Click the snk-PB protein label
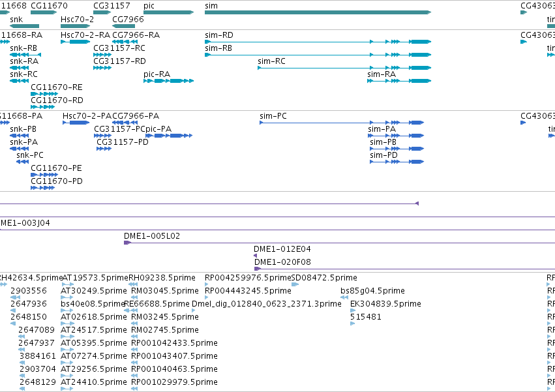 pyautogui.click(x=23, y=129)
